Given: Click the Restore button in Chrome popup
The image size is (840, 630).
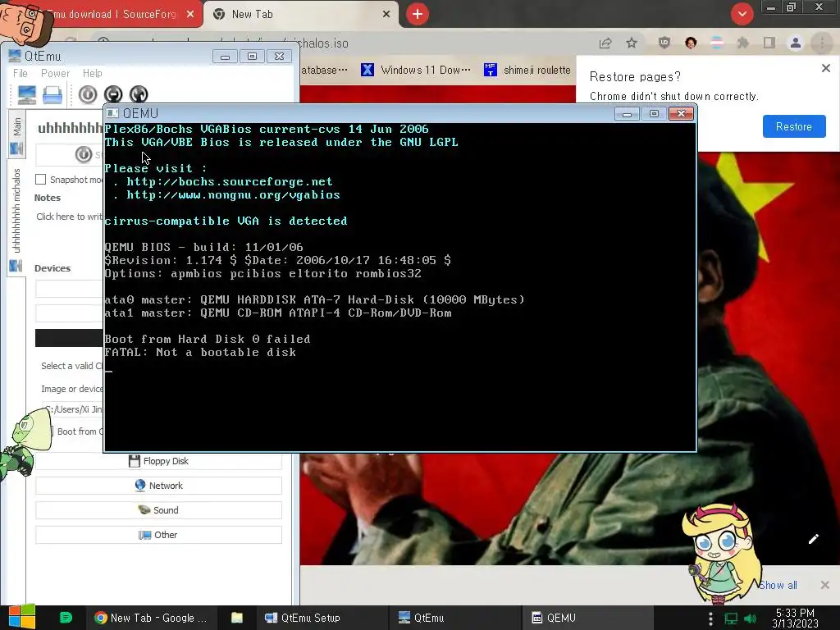Looking at the screenshot, I should tap(794, 126).
